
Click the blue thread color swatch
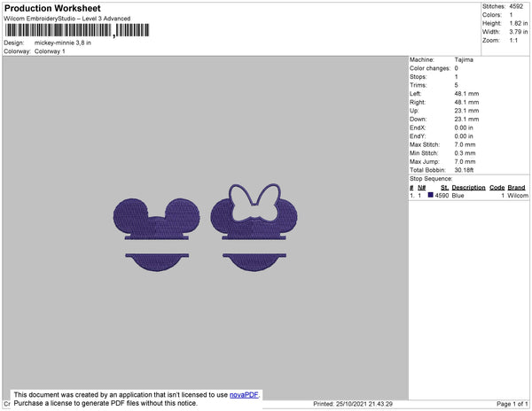tap(431, 195)
